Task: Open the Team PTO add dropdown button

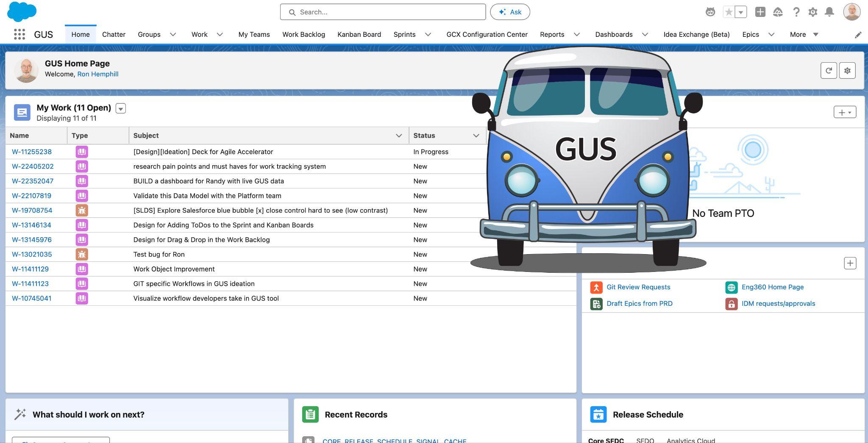Action: 845,112
